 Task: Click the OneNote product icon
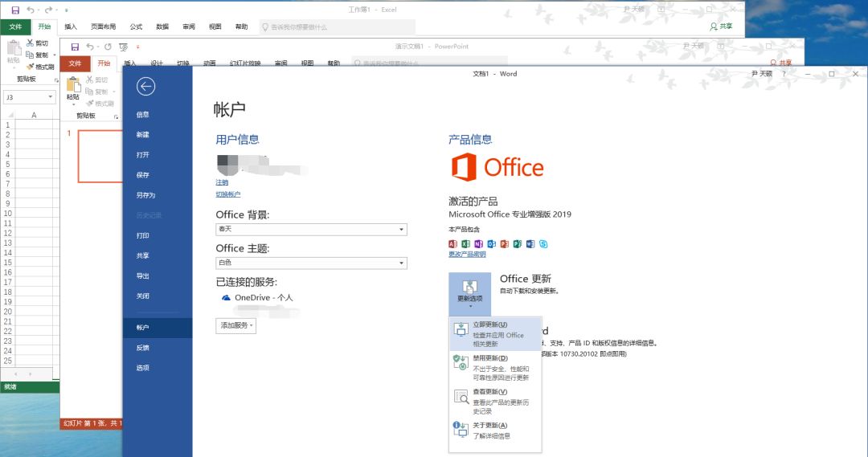tap(478, 244)
